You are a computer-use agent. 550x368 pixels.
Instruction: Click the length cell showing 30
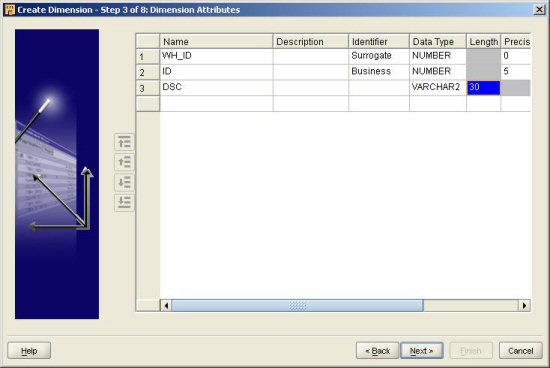coord(484,88)
